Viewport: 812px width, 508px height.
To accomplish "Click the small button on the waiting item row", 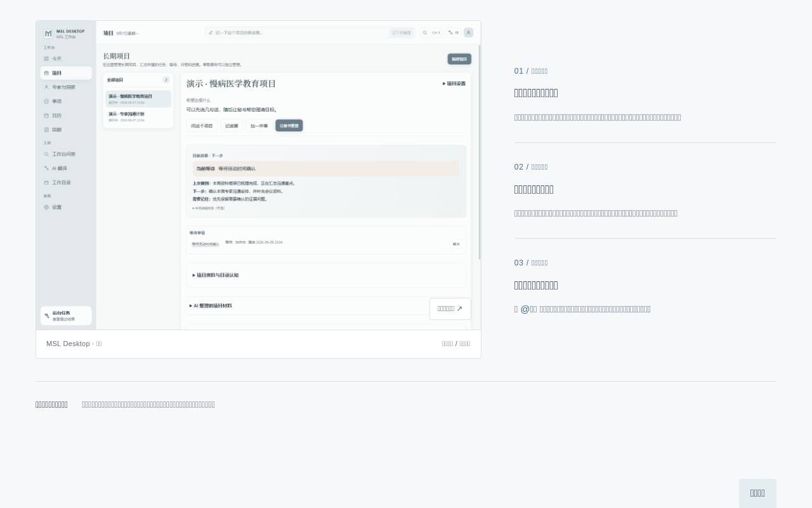I will tap(456, 244).
